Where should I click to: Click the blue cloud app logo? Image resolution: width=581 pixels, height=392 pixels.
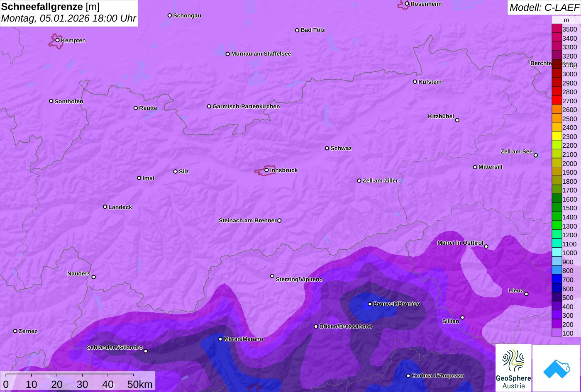(x=556, y=368)
